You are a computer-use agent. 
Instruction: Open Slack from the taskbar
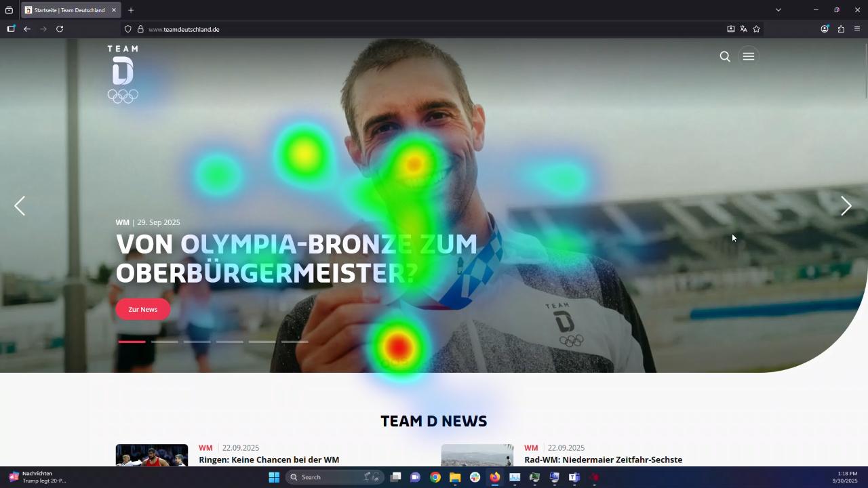(475, 477)
